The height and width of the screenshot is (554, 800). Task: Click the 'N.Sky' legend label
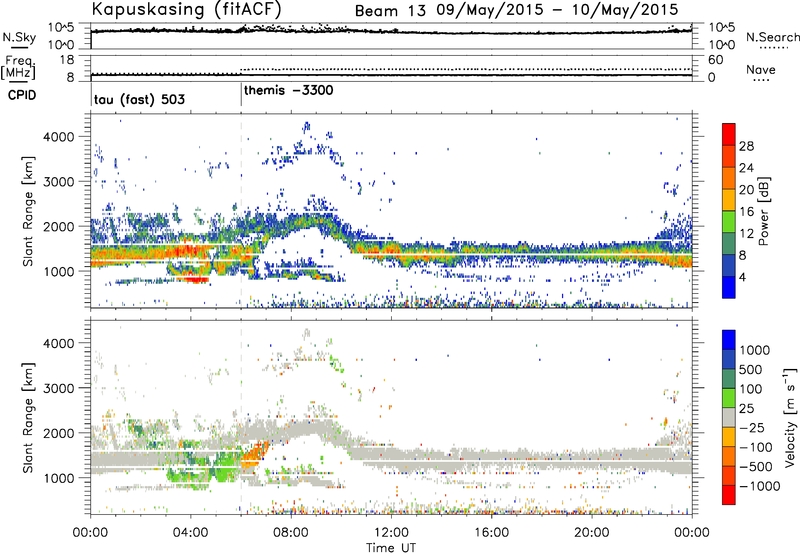tap(19, 37)
